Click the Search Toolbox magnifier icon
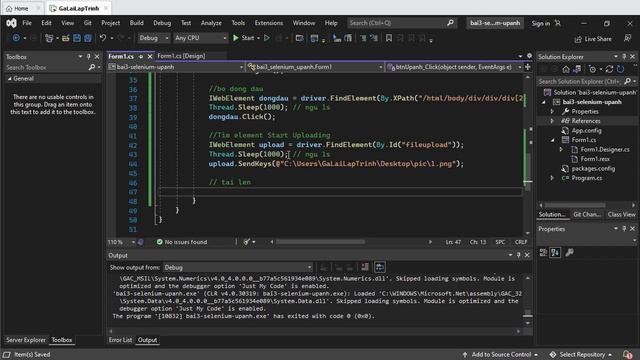The width and height of the screenshot is (640, 360). 92,67
